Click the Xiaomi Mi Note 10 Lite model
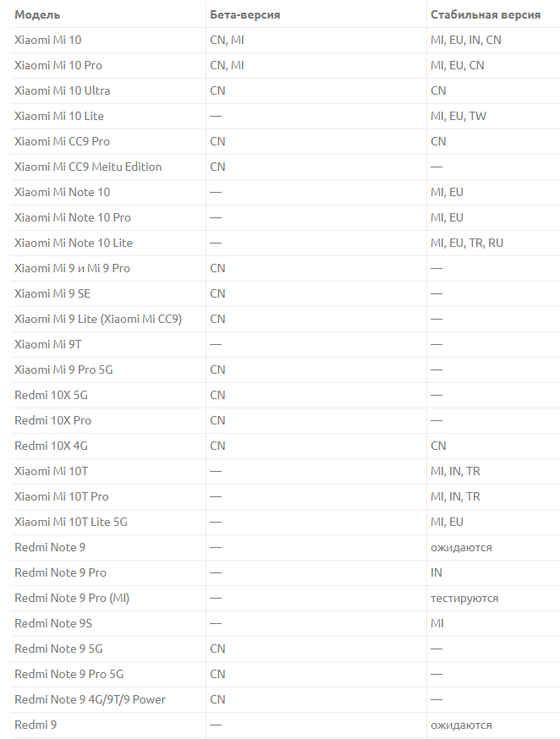The width and height of the screenshot is (560, 739). 74,243
